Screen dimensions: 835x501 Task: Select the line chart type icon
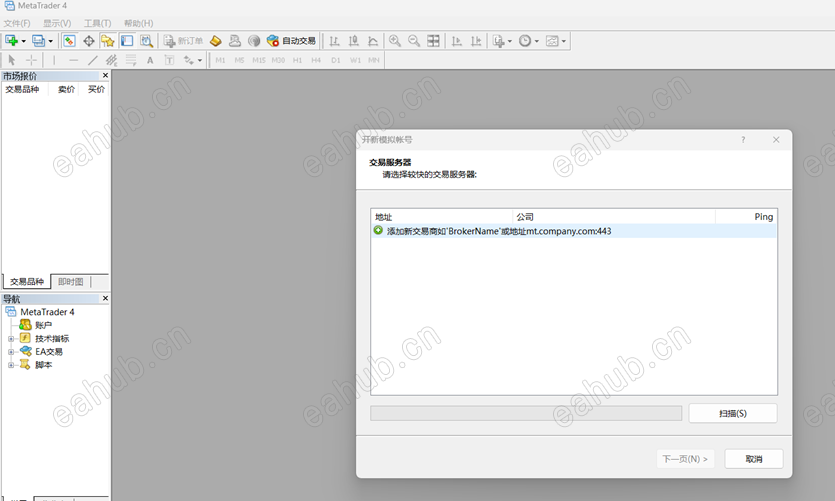pos(373,40)
